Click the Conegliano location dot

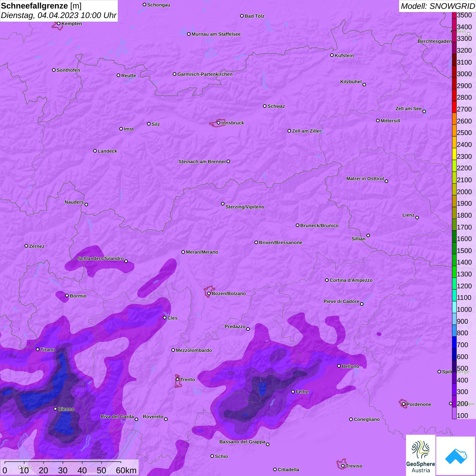click(x=351, y=419)
